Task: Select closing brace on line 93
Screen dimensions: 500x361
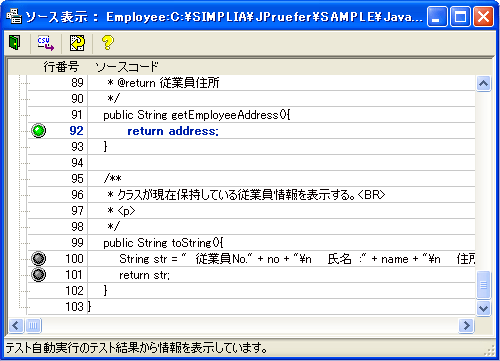Action: coord(105,147)
